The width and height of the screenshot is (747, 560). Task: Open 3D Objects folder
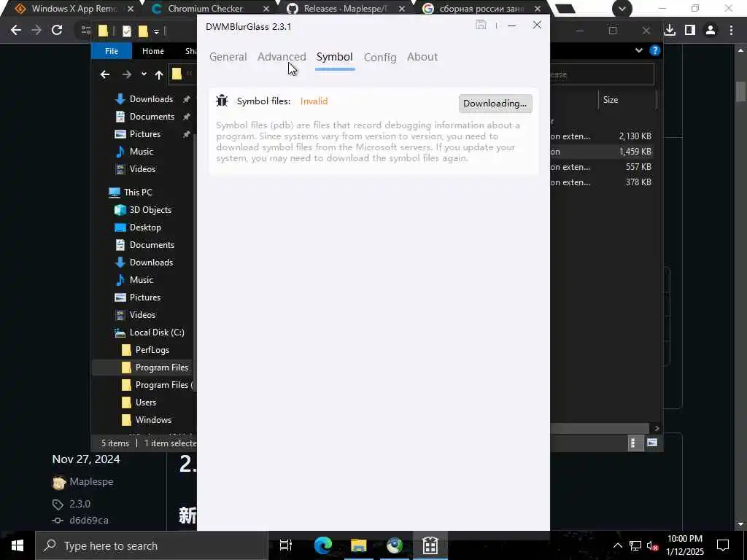[150, 210]
